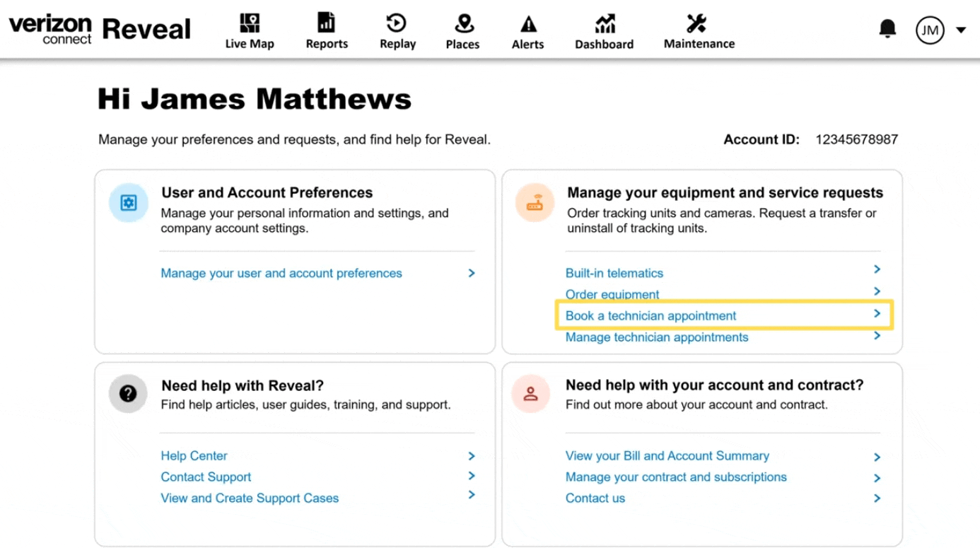
Task: Open the Reports icon
Action: point(327,23)
